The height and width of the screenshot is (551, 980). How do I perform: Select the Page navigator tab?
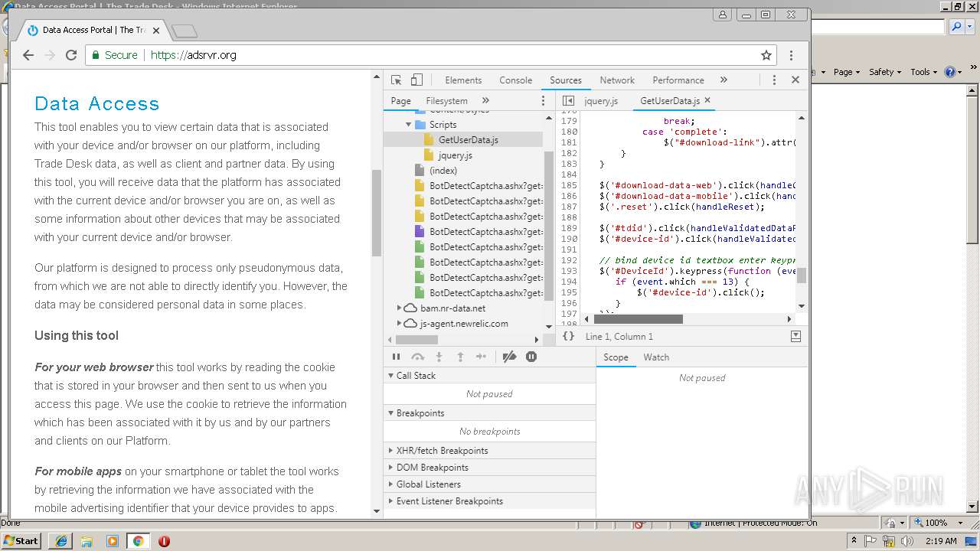(x=400, y=100)
